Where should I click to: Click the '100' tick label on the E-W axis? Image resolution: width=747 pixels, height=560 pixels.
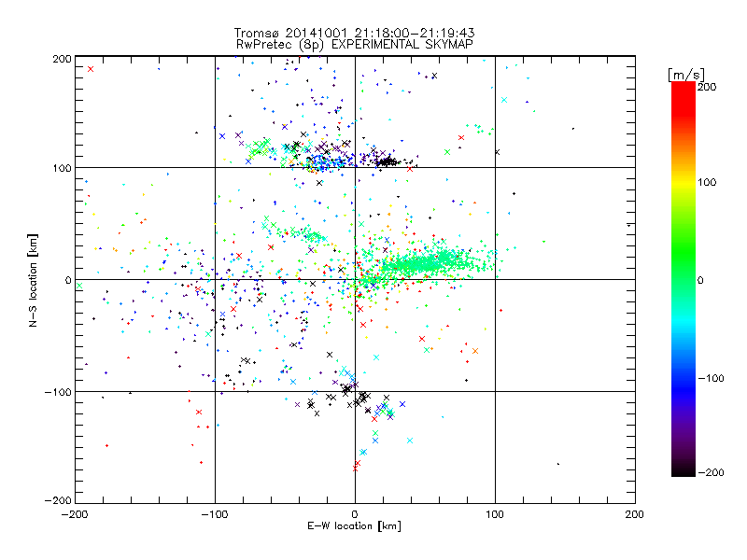(x=495, y=514)
